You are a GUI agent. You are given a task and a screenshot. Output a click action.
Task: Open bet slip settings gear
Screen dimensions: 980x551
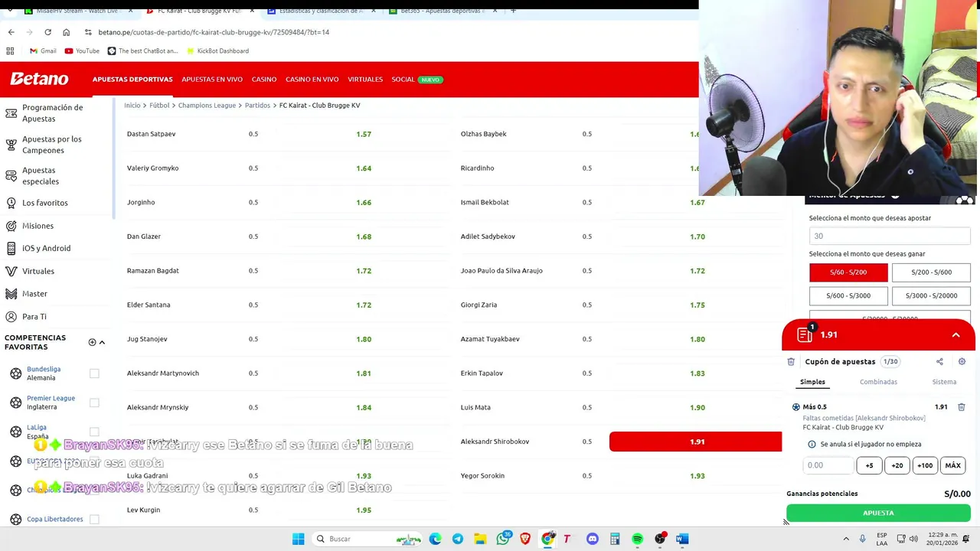pos(962,362)
